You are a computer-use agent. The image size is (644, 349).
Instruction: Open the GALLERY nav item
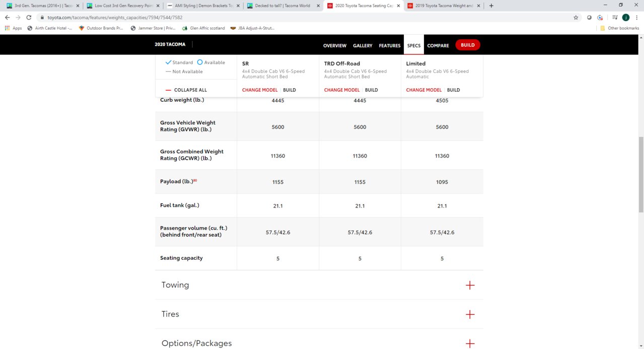(x=363, y=45)
